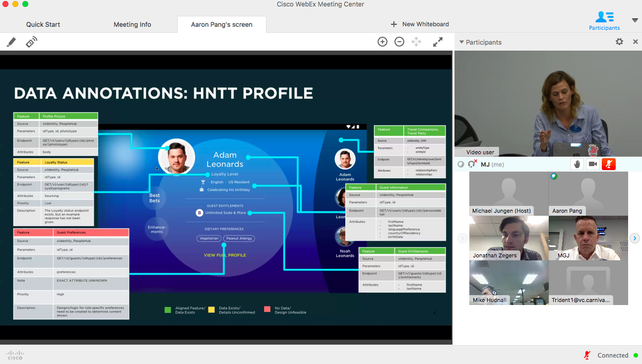Toggle my camera video on
Image resolution: width=642 pixels, height=364 pixels.
point(593,164)
